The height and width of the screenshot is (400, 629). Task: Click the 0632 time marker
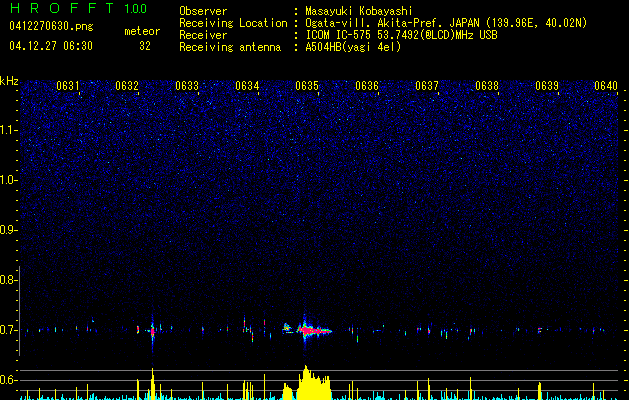127,86
